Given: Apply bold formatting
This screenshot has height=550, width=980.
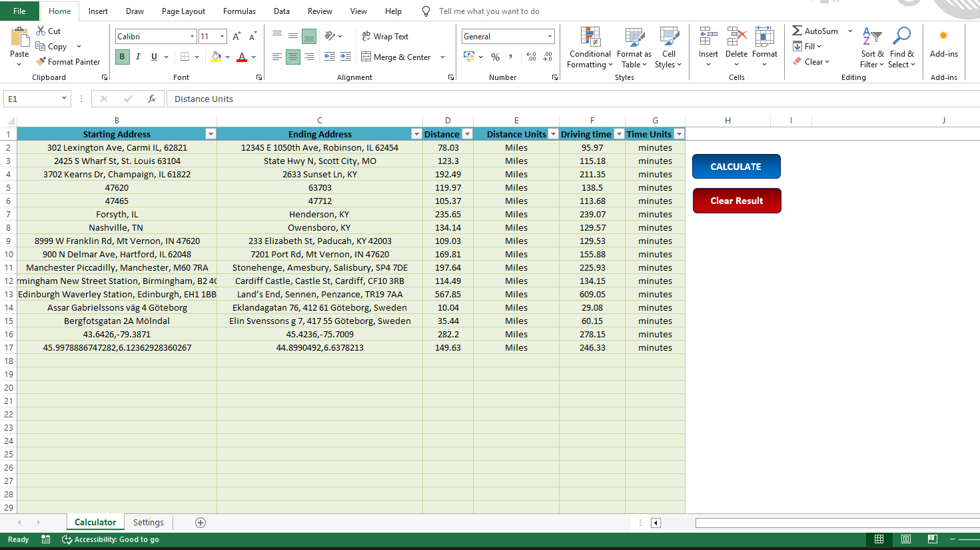Looking at the screenshot, I should (122, 57).
